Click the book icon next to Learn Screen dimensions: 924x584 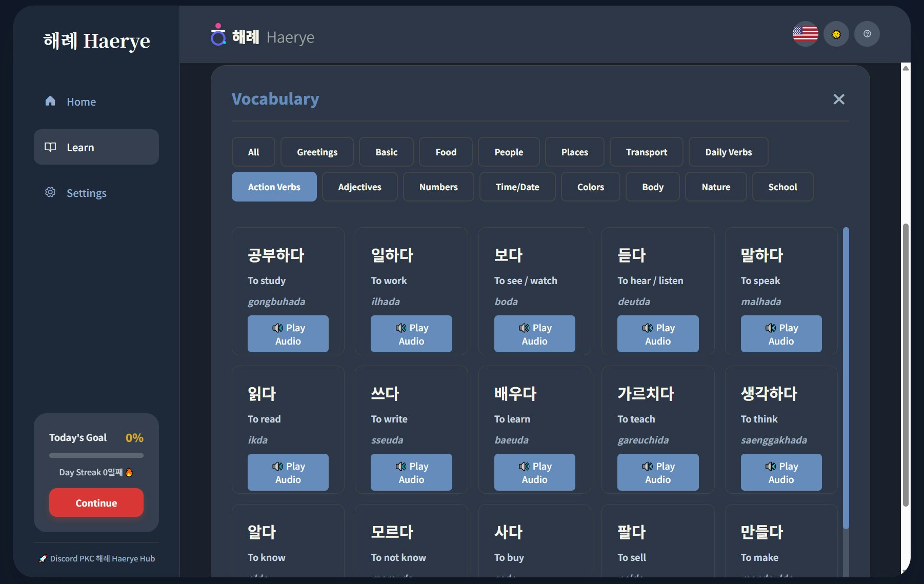click(x=50, y=147)
